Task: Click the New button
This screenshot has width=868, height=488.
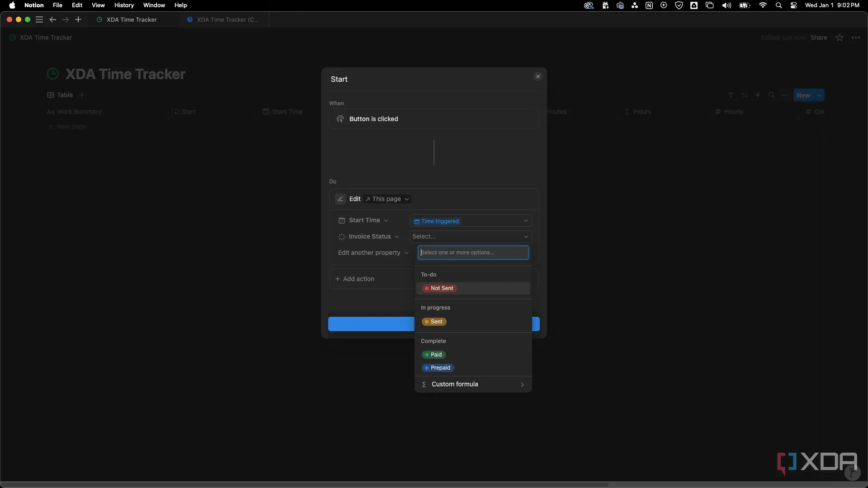Action: point(803,95)
